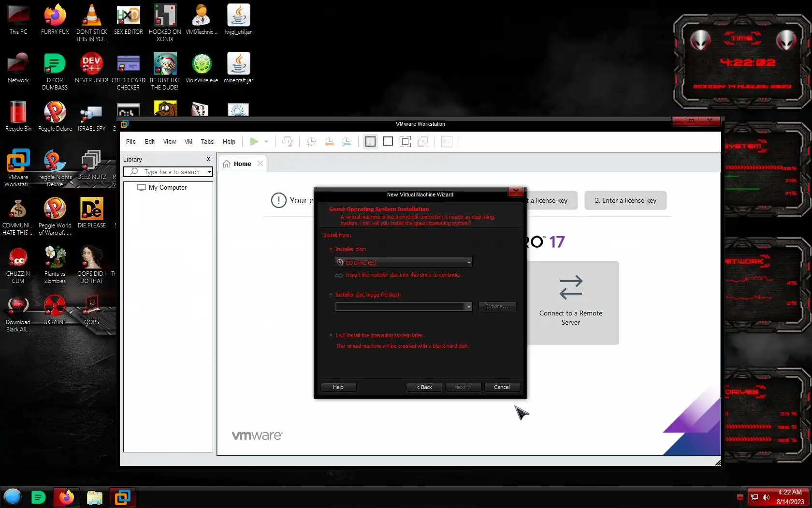Click the Unity mode toolbar icon
The image size is (812, 508).
(422, 142)
